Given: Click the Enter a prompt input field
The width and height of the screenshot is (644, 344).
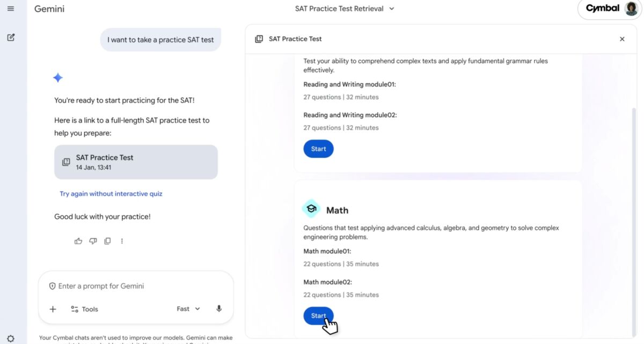Looking at the screenshot, I should [x=134, y=286].
